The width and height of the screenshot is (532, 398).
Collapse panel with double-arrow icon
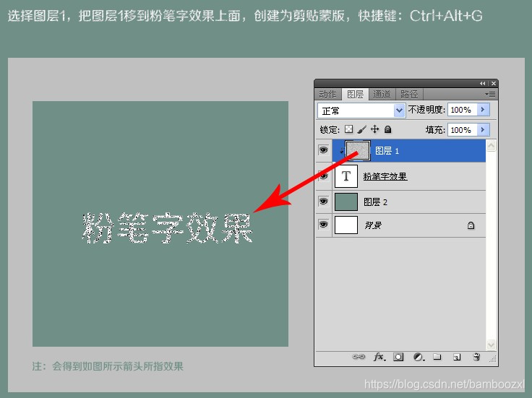tap(482, 83)
